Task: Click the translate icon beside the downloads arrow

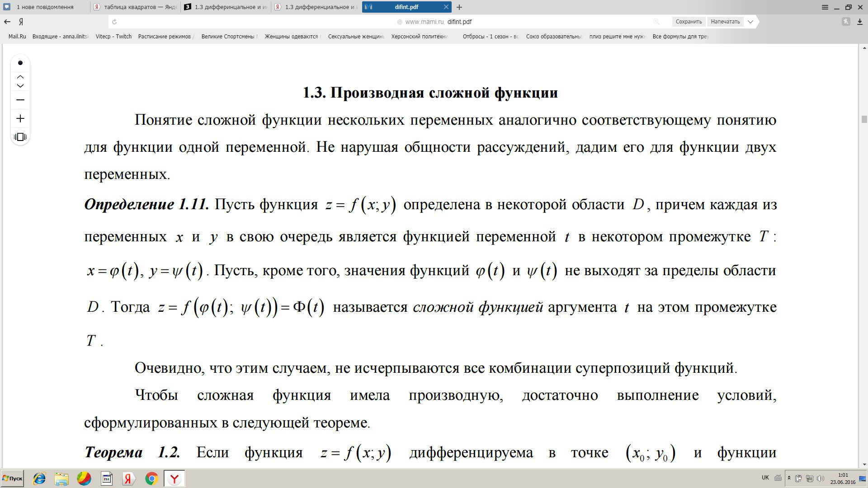Action: pyautogui.click(x=846, y=22)
